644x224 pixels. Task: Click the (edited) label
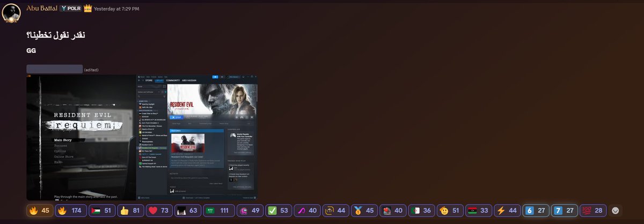[x=92, y=70]
